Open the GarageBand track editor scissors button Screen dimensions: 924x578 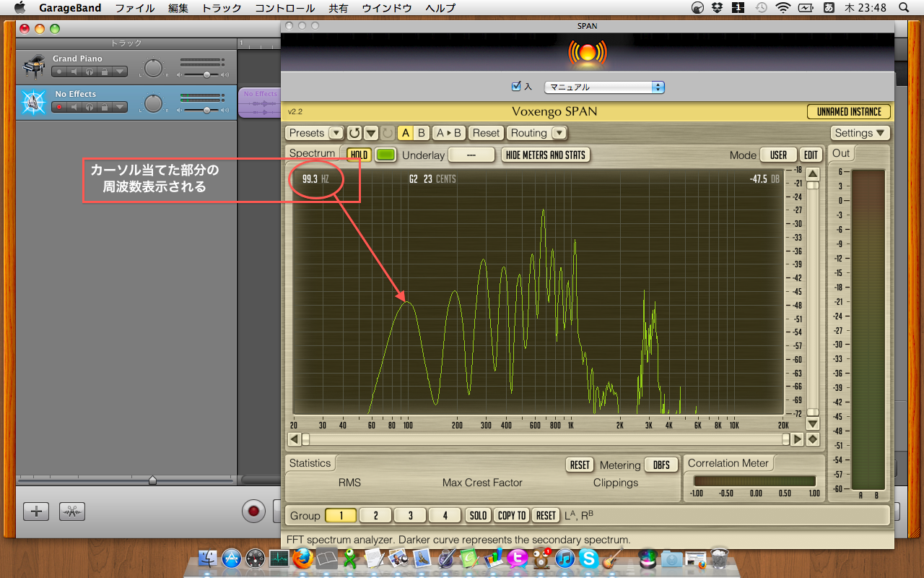coord(72,511)
